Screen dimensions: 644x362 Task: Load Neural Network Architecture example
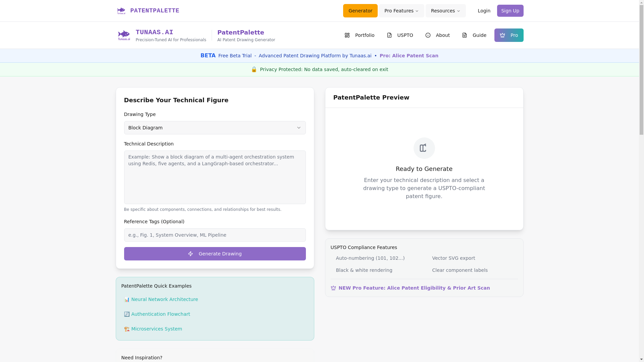coord(161,299)
